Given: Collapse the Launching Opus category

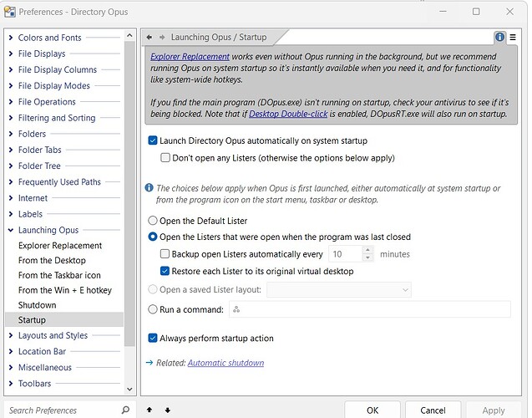Looking at the screenshot, I should pyautogui.click(x=10, y=230).
